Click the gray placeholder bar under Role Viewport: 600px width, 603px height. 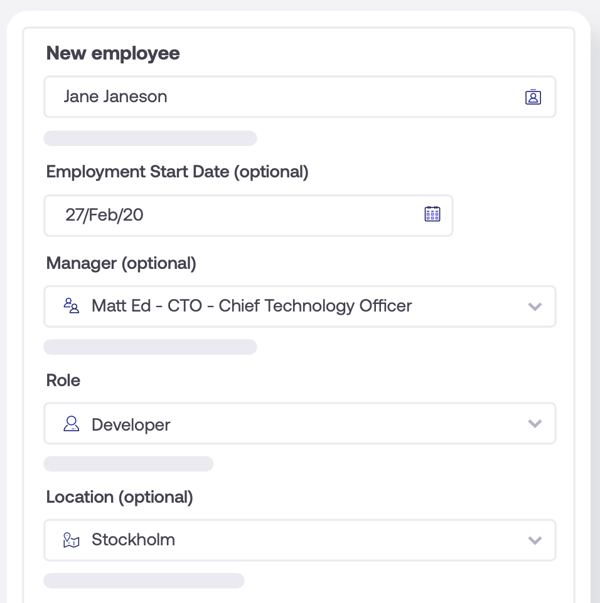pos(129,464)
